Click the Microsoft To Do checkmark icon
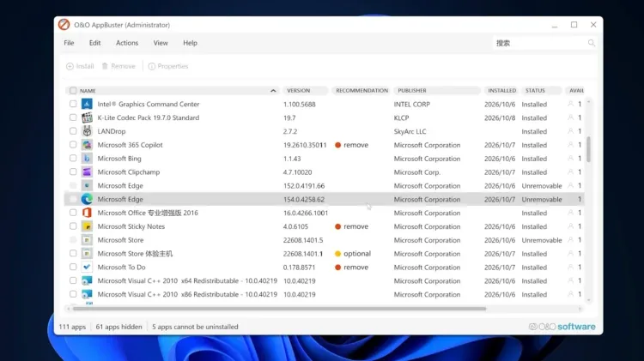Screen dimensions: 644x361 coord(87,267)
